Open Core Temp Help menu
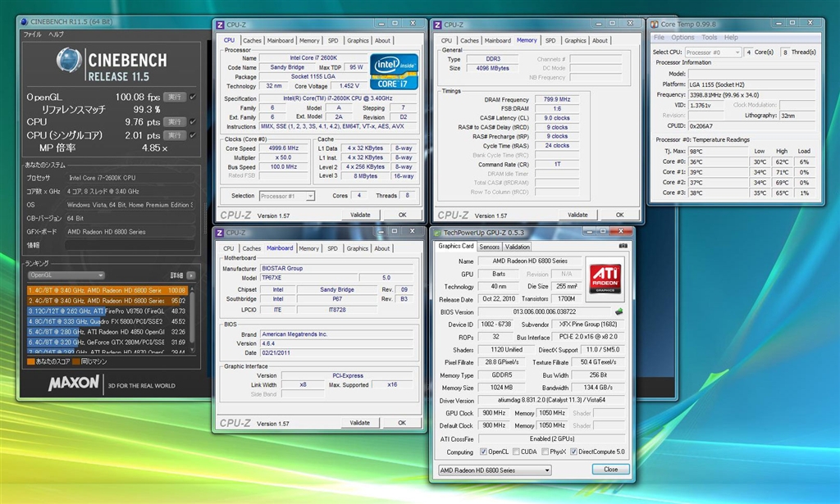The height and width of the screenshot is (504, 840). click(x=731, y=38)
